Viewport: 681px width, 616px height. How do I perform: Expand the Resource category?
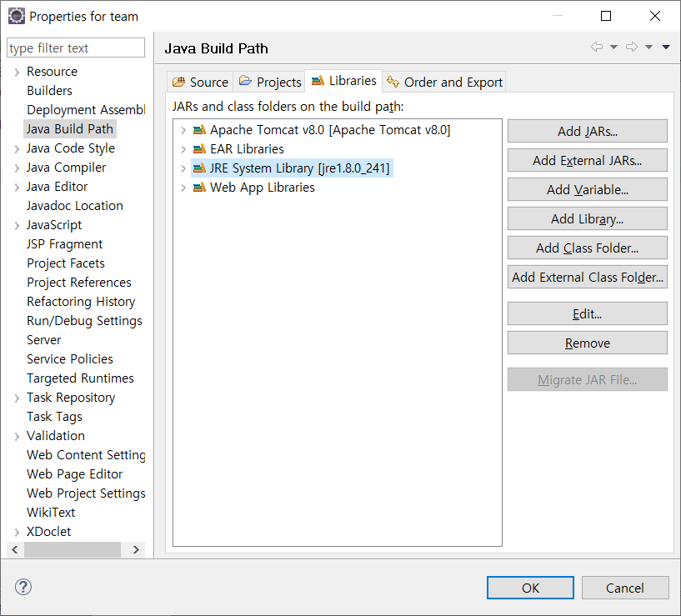click(x=17, y=73)
